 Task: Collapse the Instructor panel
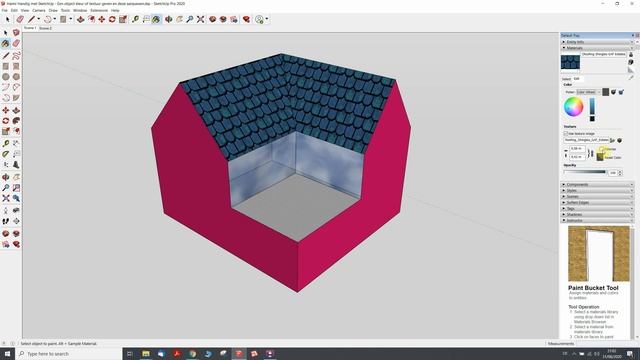tap(597, 220)
